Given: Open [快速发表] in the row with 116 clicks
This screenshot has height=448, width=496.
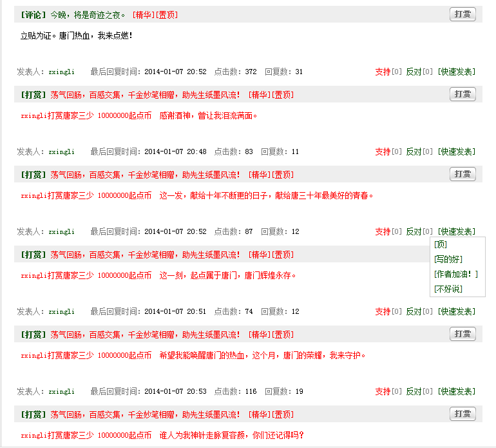Looking at the screenshot, I should [457, 392].
